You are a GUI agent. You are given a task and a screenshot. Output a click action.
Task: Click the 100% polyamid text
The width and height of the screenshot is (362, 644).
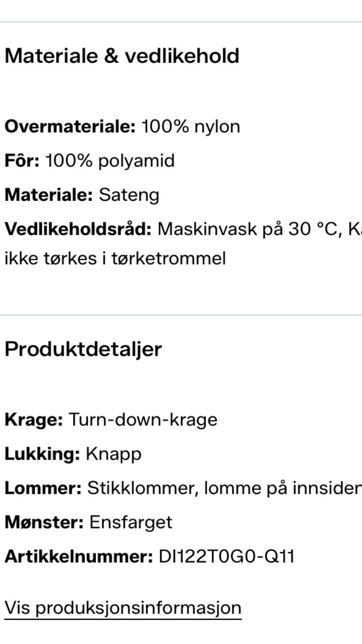[110, 161]
